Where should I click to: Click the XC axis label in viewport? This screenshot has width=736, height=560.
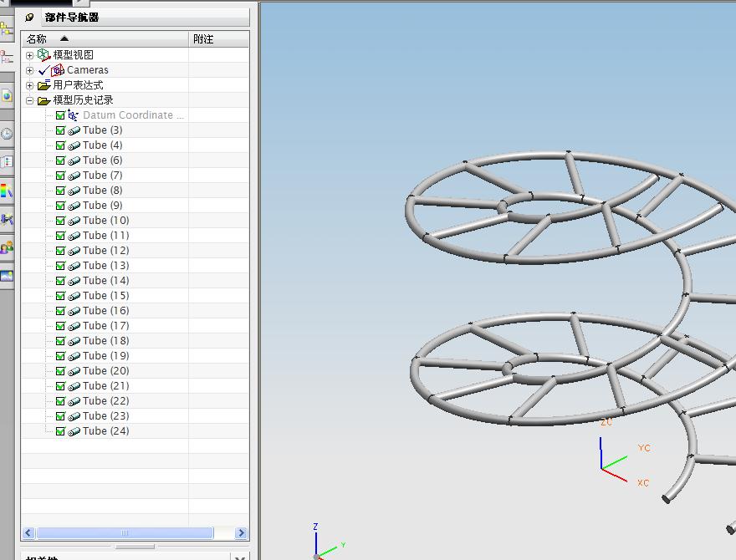(643, 482)
